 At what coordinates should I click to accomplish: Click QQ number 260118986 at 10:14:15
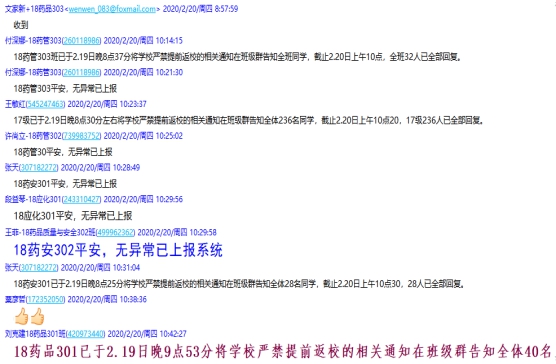(82, 40)
